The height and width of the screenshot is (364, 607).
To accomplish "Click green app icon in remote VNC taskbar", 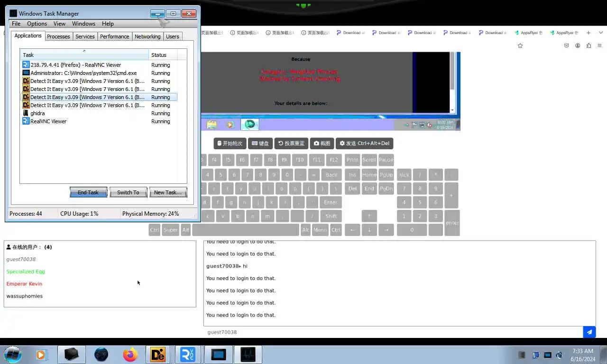I will [250, 125].
